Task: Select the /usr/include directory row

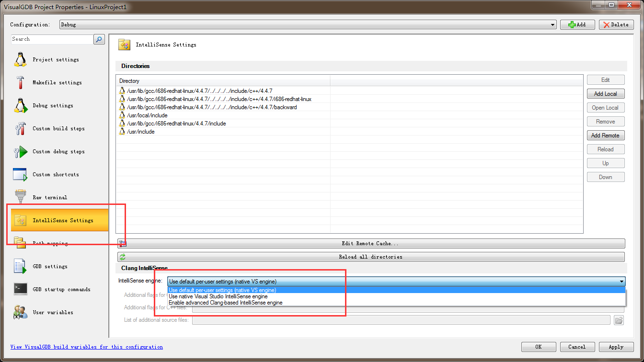Action: 349,132
